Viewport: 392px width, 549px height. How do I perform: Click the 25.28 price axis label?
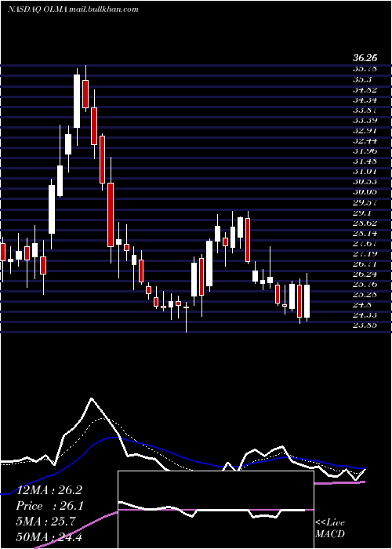pyautogui.click(x=365, y=294)
